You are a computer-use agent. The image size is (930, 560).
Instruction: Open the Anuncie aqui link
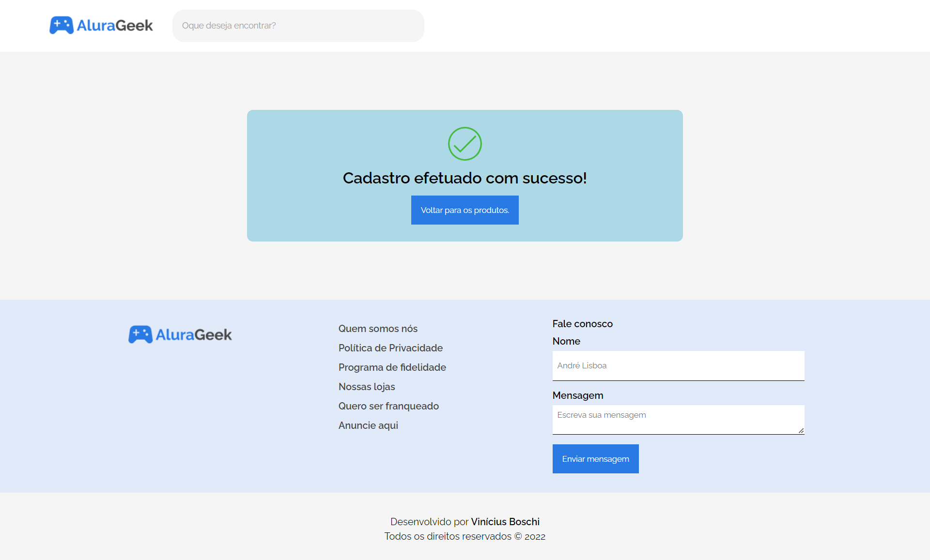[368, 425]
